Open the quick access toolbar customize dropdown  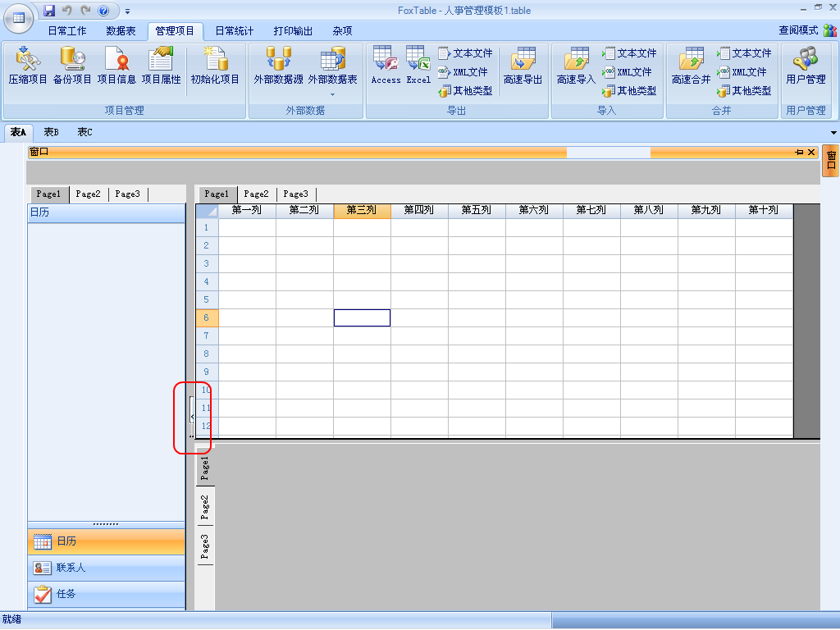point(128,11)
